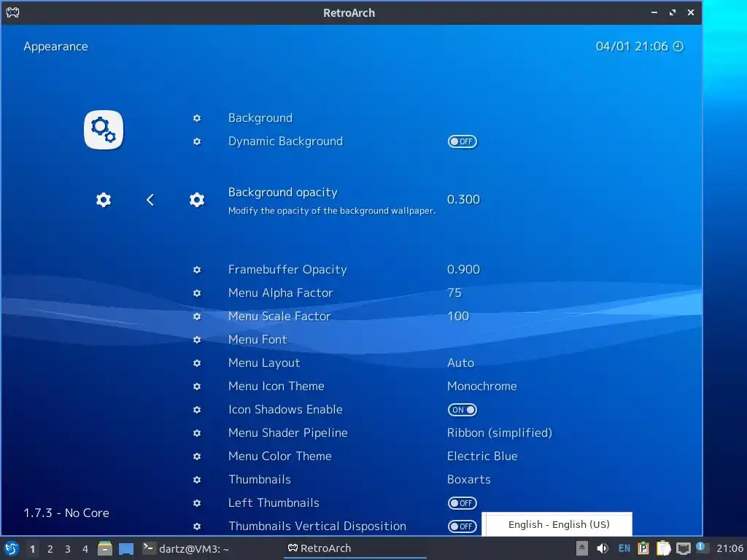Open the Background menu entry
747x560 pixels.
coord(260,118)
